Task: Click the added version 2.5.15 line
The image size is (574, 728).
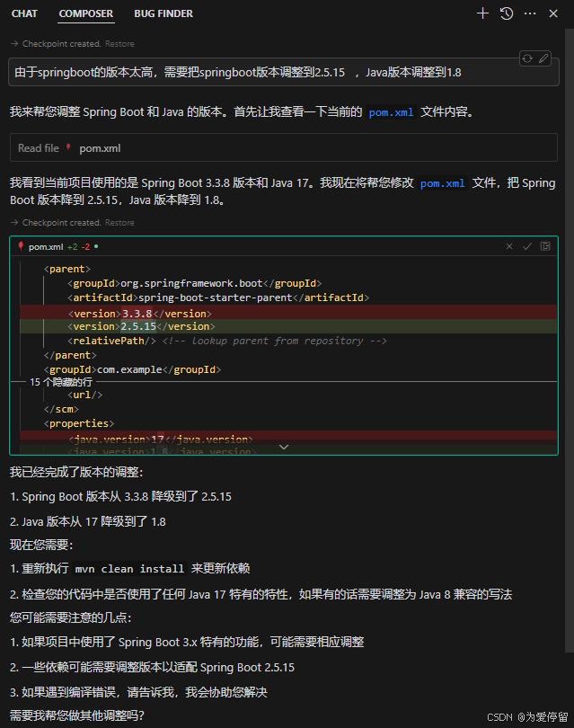Action: tap(288, 326)
